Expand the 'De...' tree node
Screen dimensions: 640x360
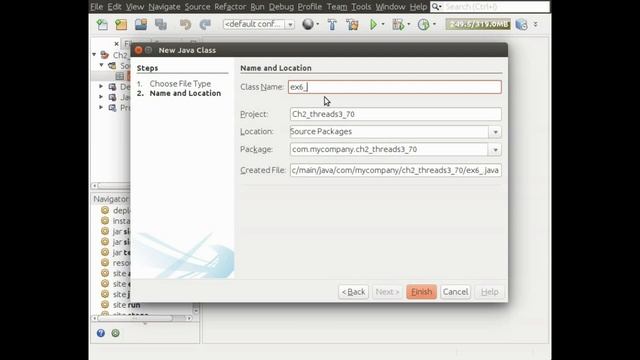101,87
